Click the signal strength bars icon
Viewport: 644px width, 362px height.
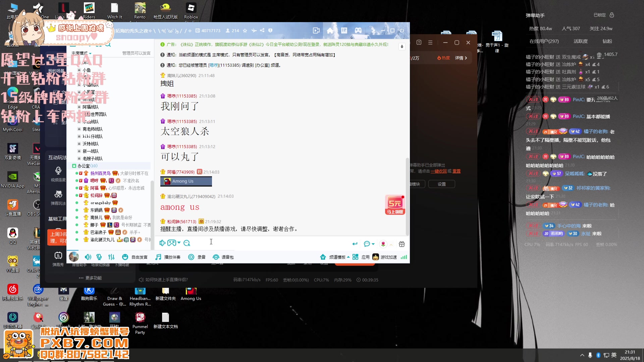coord(404,257)
